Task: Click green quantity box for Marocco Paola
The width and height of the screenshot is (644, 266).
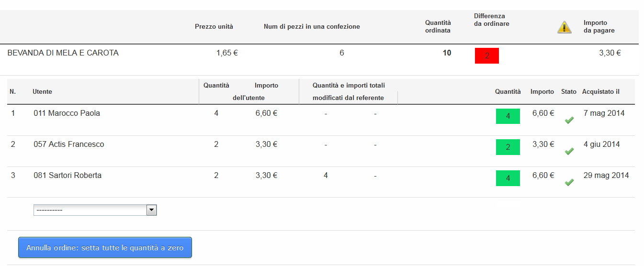Action: click(508, 116)
